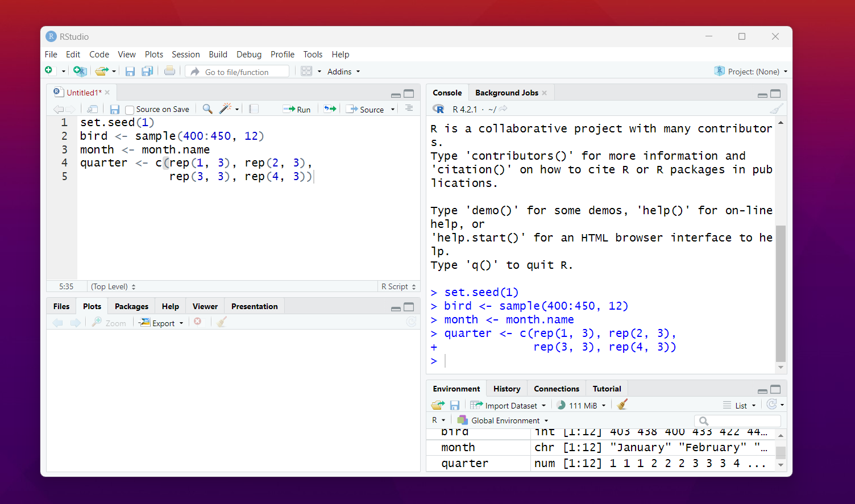Image resolution: width=855 pixels, height=504 pixels.
Task: Switch to the Tutorial tab
Action: pos(607,389)
